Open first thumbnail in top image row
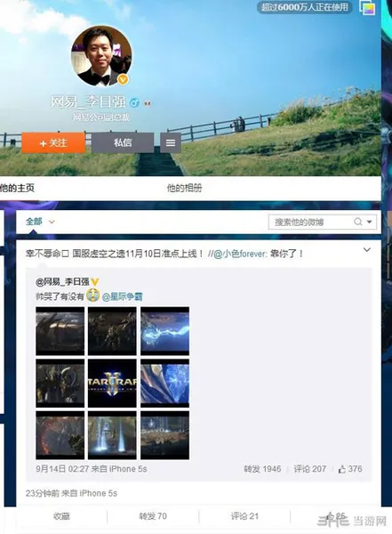This screenshot has height=534, width=392. tap(60, 331)
